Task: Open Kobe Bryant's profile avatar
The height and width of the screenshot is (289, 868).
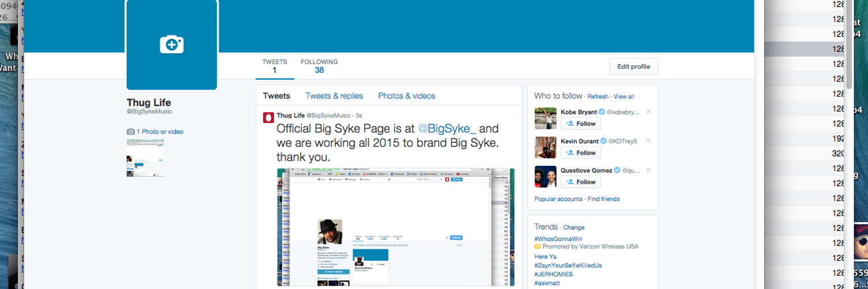Action: [x=545, y=118]
